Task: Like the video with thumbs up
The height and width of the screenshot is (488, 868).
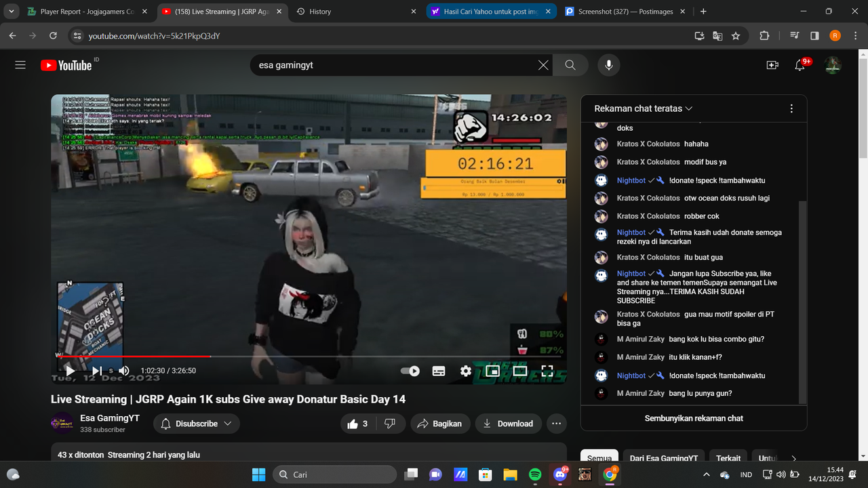Action: tap(357, 424)
